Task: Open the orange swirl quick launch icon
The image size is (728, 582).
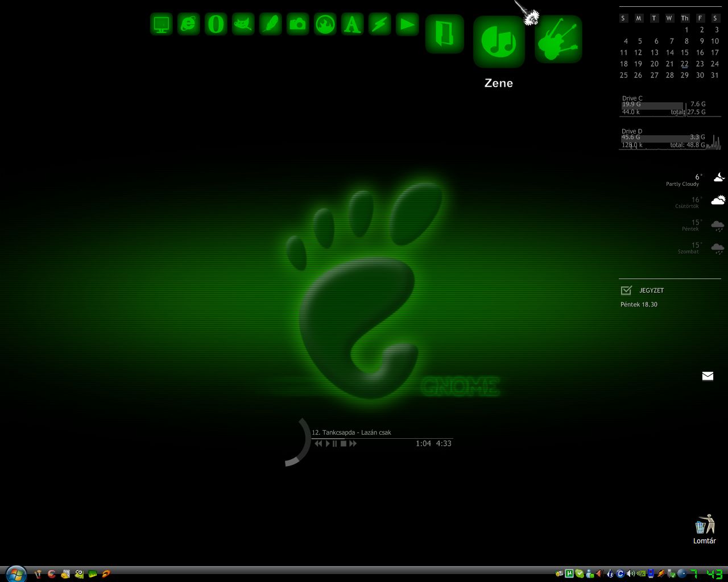Action: [x=106, y=574]
